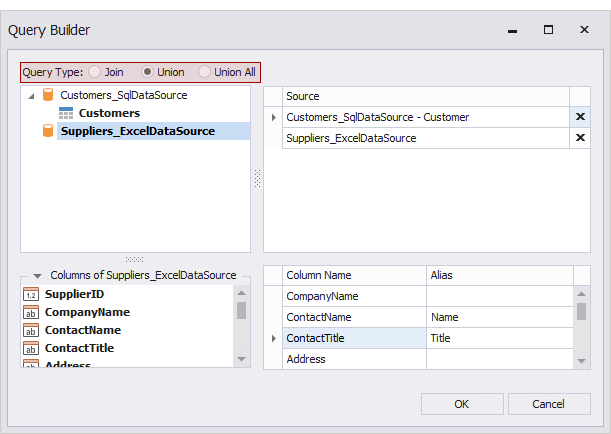This screenshot has height=434, width=611.
Task: Select the Union All query type
Action: [x=205, y=72]
